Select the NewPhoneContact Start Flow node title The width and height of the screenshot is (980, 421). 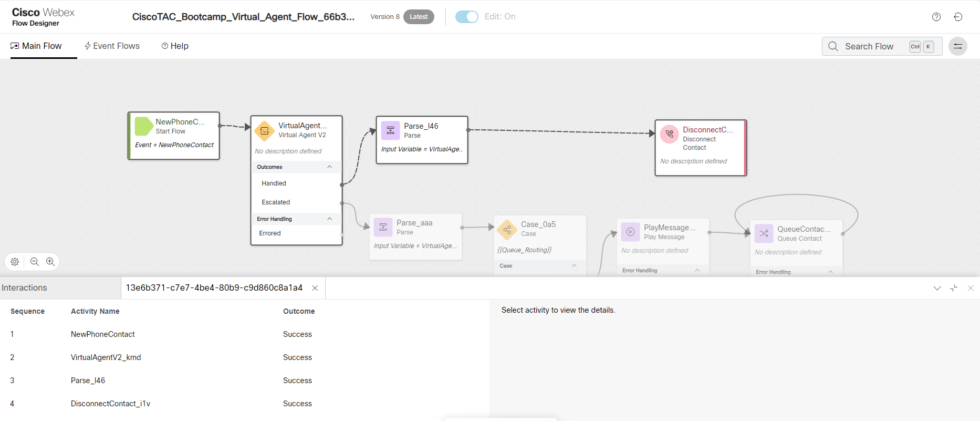[180, 122]
